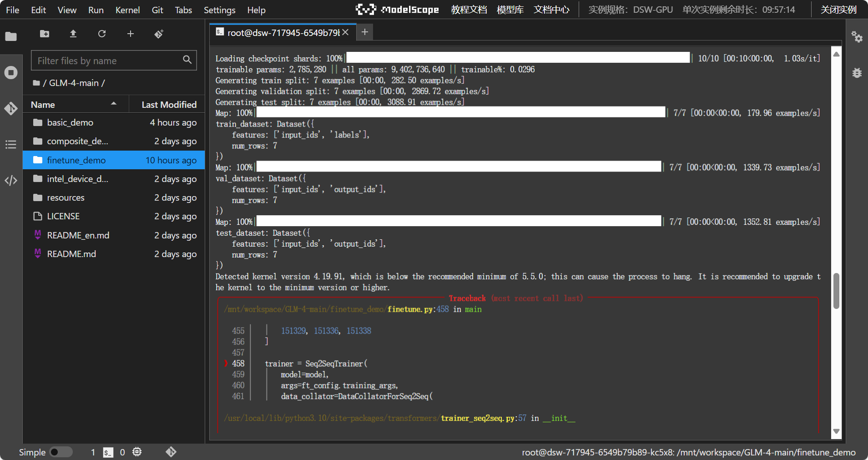
Task: Toggle the Simple interface mode switch
Action: tap(61, 452)
